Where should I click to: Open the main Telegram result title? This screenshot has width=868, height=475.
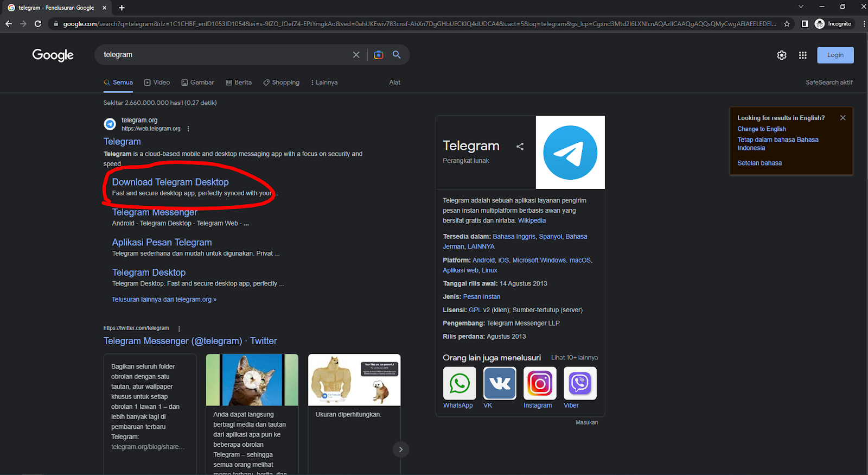tap(122, 142)
